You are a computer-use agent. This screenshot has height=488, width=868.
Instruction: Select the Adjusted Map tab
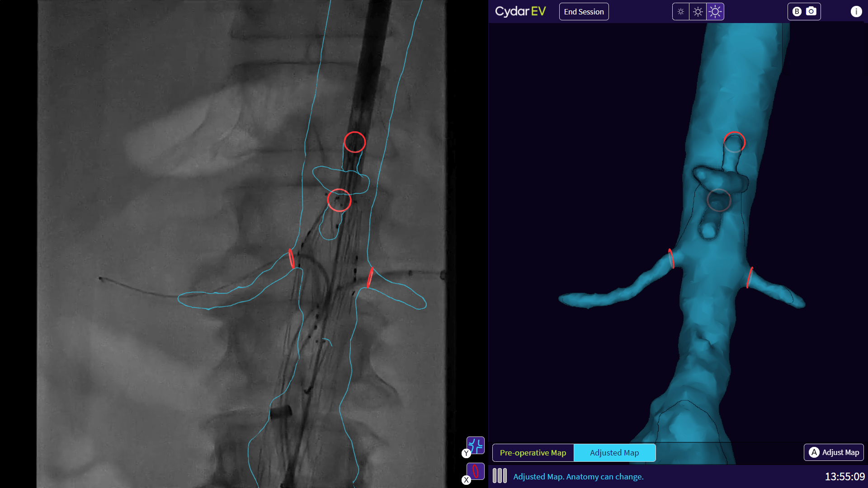click(x=614, y=452)
